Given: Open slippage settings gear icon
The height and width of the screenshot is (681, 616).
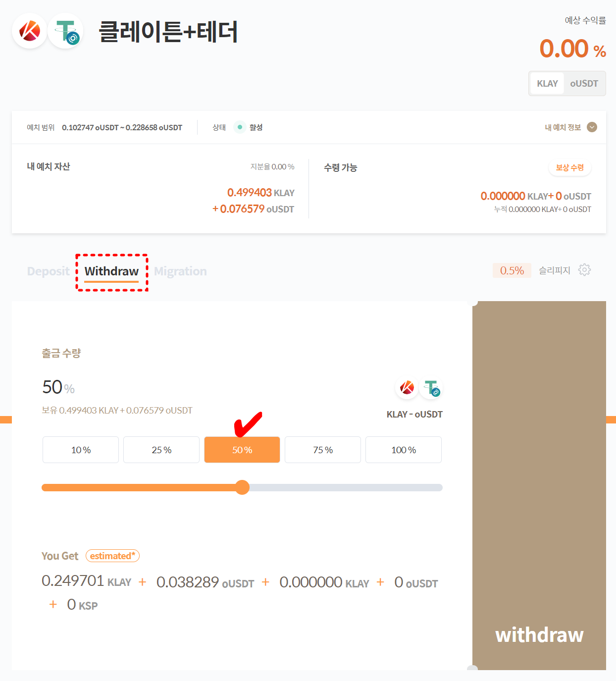Looking at the screenshot, I should pos(585,270).
